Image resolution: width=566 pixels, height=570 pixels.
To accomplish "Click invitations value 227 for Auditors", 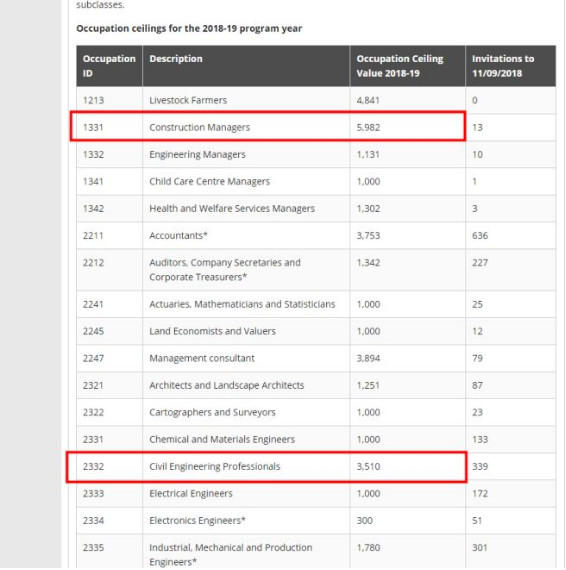I will point(480,262).
